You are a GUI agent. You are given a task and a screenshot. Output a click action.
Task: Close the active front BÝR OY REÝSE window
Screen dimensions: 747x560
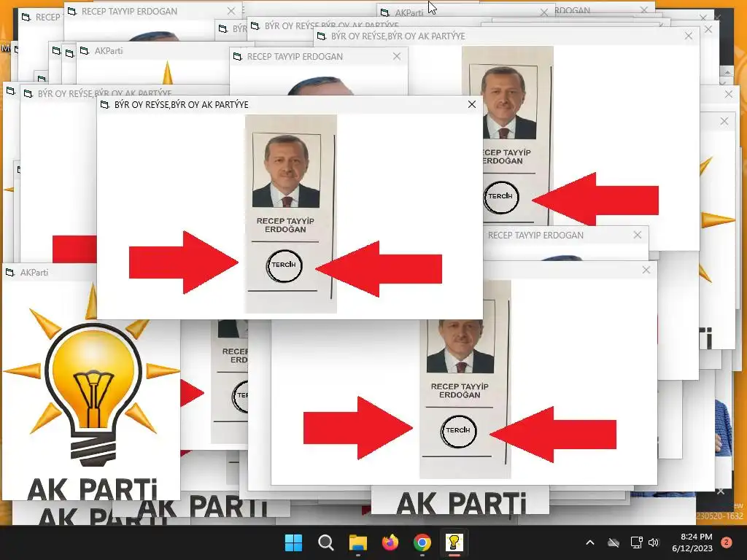click(472, 104)
